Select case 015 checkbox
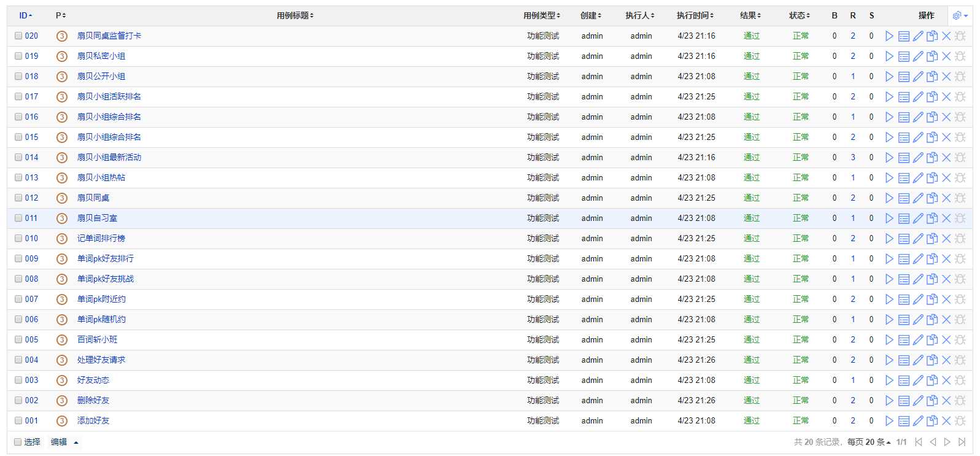This screenshot has width=980, height=456. pos(18,137)
